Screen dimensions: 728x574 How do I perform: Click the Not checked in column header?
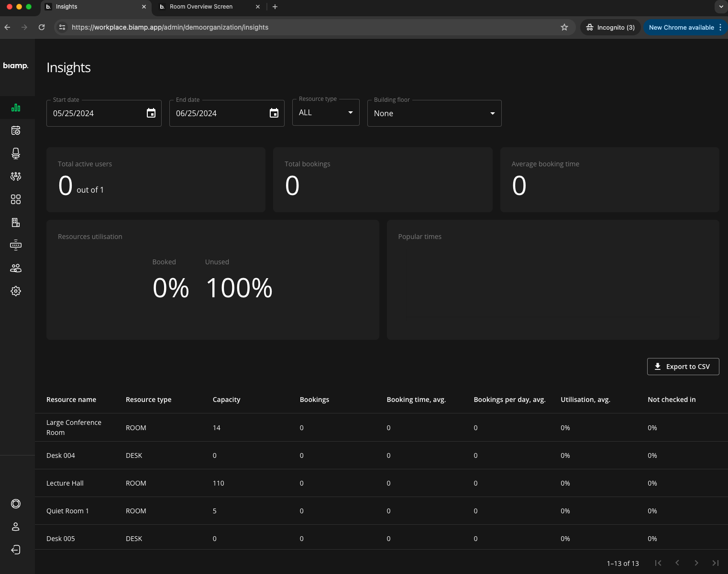click(x=672, y=400)
